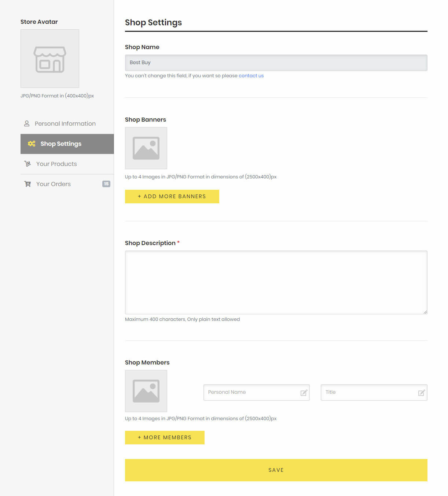Click the Store Avatar placeholder image

point(50,59)
